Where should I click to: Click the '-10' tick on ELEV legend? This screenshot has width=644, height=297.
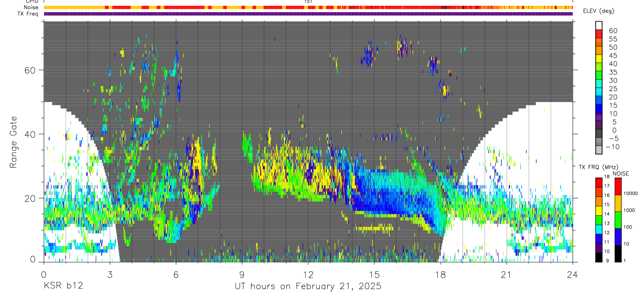(611, 147)
